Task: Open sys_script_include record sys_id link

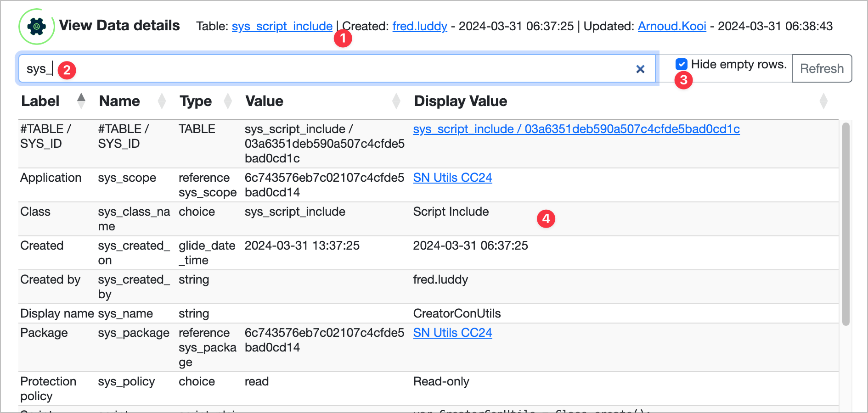Action: (576, 129)
